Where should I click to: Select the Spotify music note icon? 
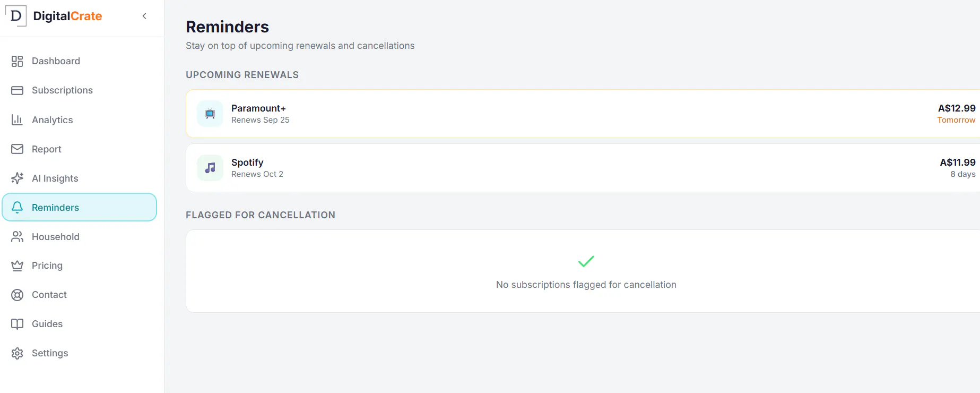[210, 168]
